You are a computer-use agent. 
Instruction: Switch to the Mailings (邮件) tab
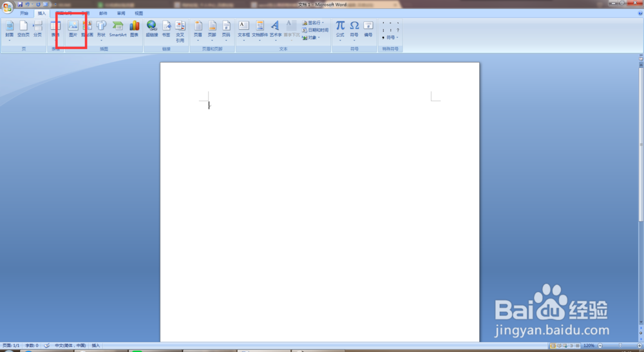(103, 13)
